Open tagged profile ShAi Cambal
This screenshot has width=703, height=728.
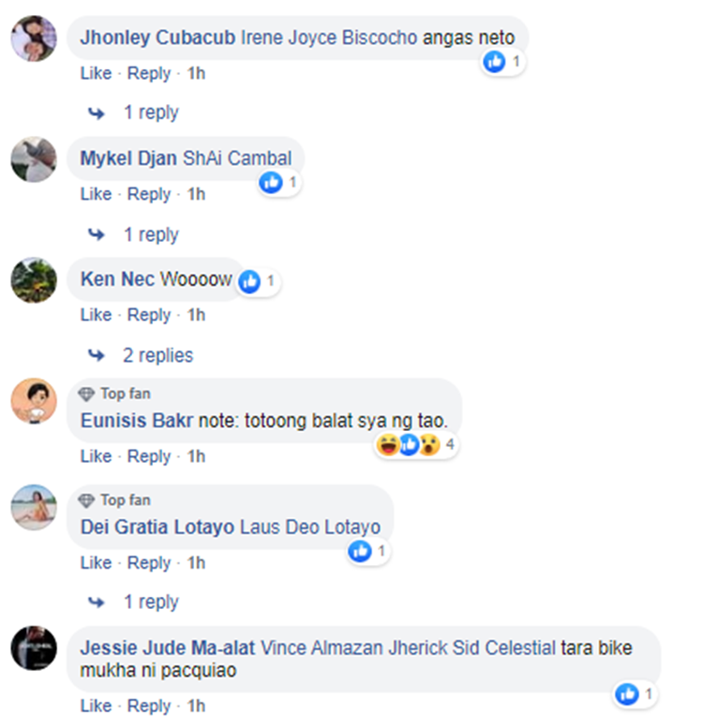click(237, 158)
